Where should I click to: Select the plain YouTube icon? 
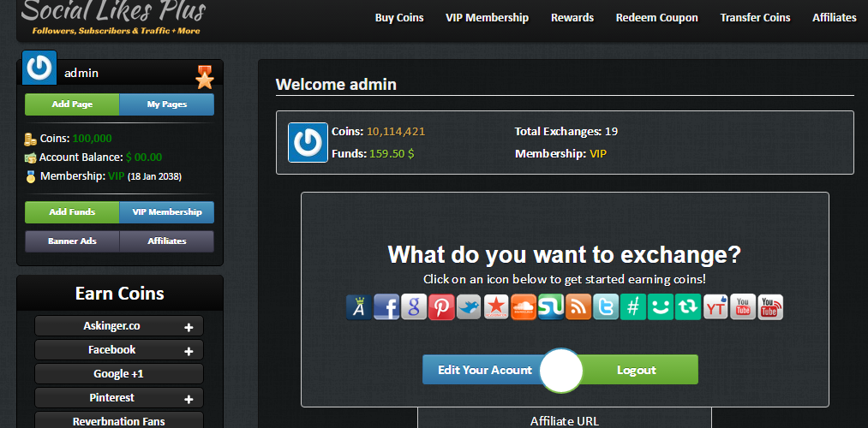(743, 307)
